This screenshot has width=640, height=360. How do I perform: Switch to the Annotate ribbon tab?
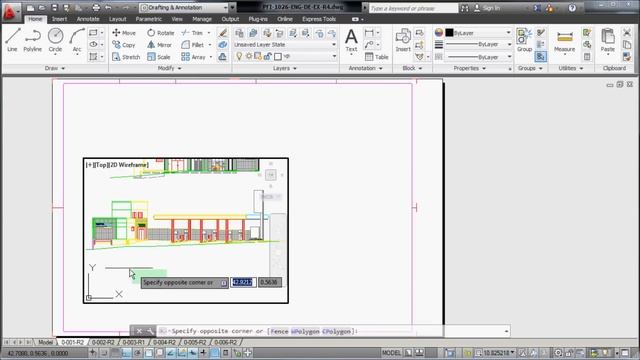tap(88, 19)
